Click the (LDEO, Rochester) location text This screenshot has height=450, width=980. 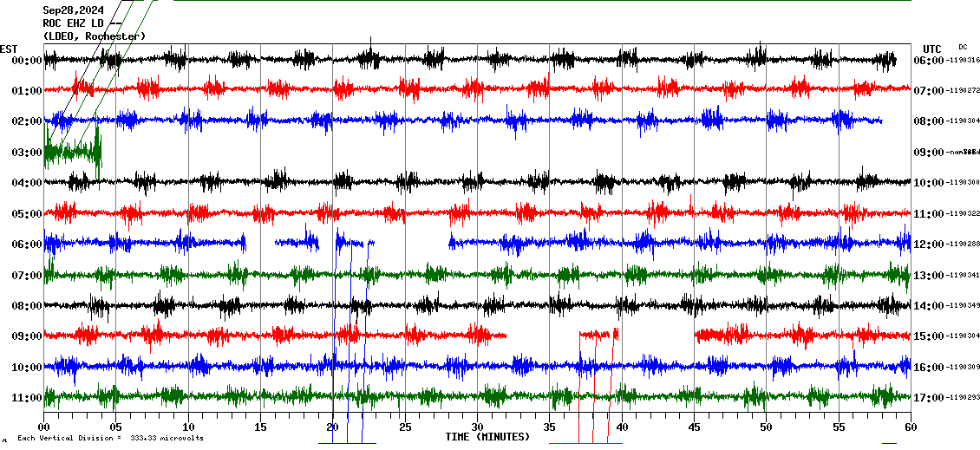(x=94, y=36)
